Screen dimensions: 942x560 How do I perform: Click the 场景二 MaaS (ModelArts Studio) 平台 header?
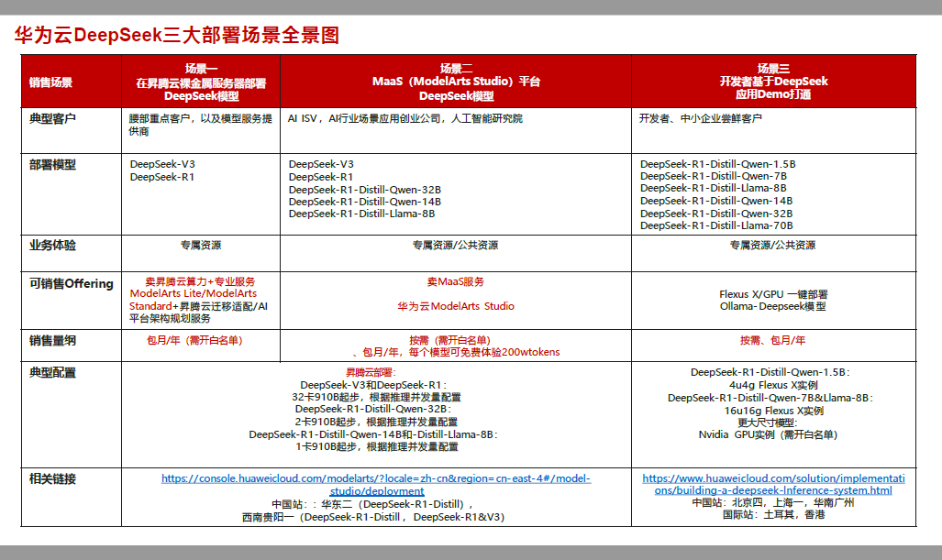click(x=456, y=82)
